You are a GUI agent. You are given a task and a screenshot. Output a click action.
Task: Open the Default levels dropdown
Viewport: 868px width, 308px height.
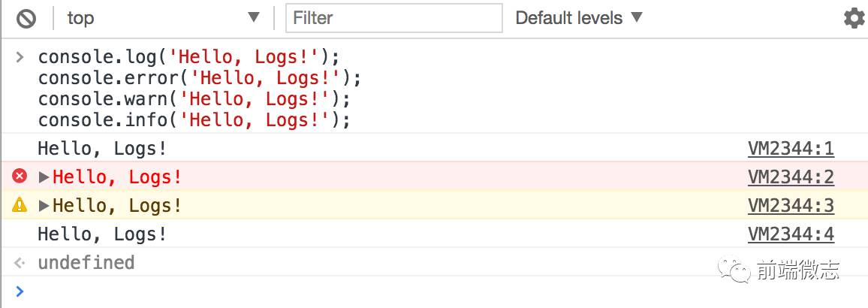(579, 18)
